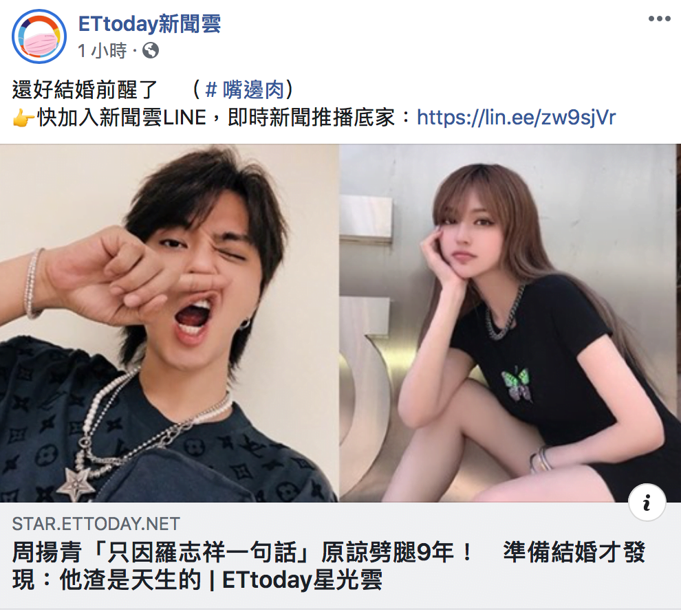Click the STAR.ETTODAY.NET source domain
This screenshot has width=681, height=616.
pyautogui.click(x=96, y=524)
